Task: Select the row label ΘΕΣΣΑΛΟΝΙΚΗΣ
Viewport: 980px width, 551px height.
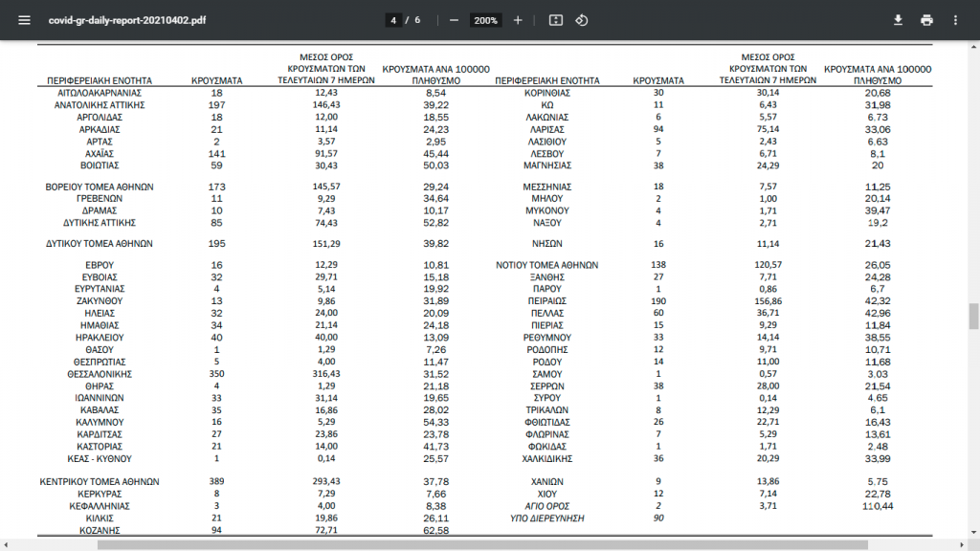Action: click(100, 374)
